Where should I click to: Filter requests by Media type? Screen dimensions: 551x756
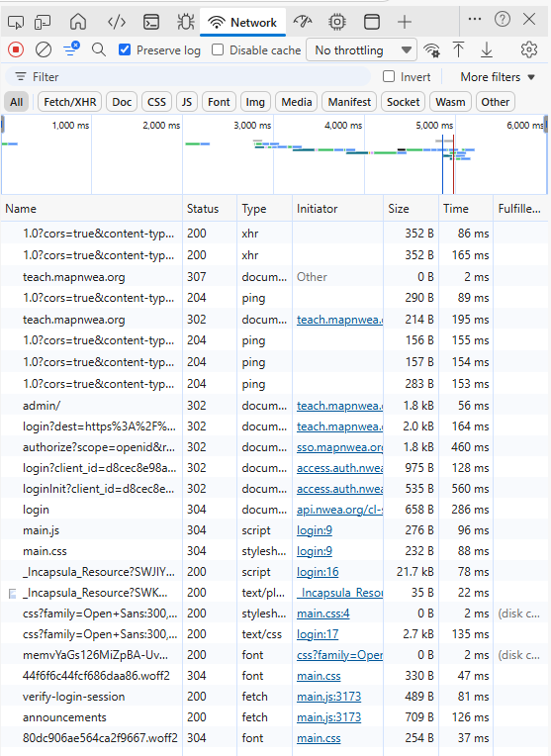point(297,102)
